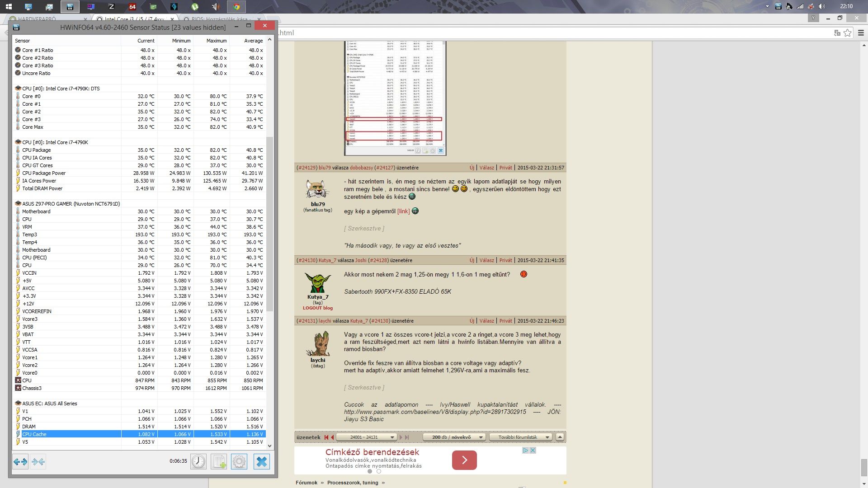Open the laychi user avatar
Viewport: 868px width, 488px height.
317,344
